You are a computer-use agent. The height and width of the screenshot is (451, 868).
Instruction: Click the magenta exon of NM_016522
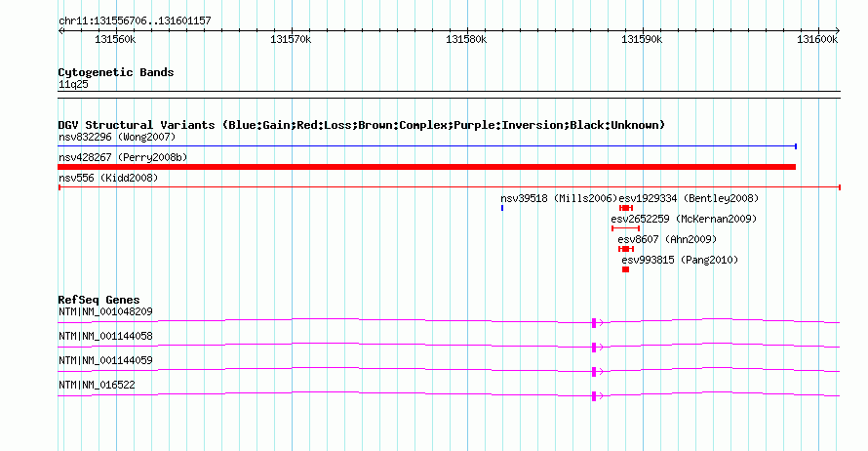pyautogui.click(x=594, y=396)
